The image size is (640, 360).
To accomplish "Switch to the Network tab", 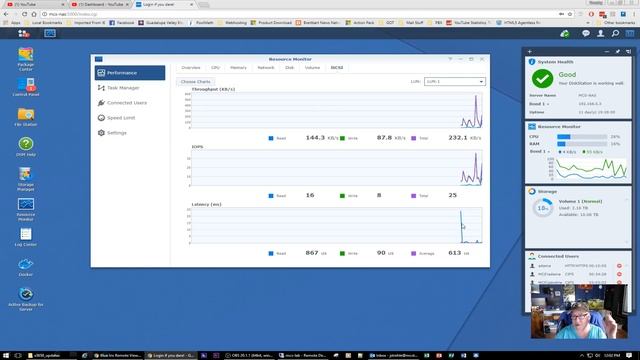I will pyautogui.click(x=266, y=68).
